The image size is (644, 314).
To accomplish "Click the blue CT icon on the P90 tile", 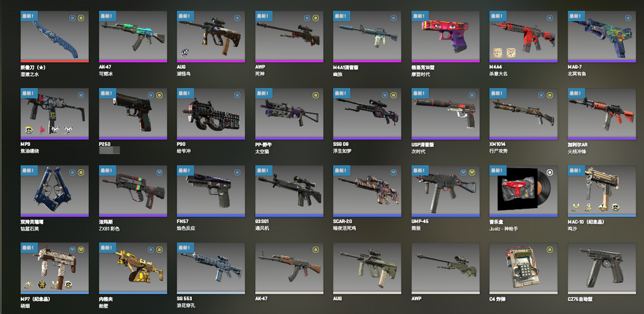I will coord(237,95).
